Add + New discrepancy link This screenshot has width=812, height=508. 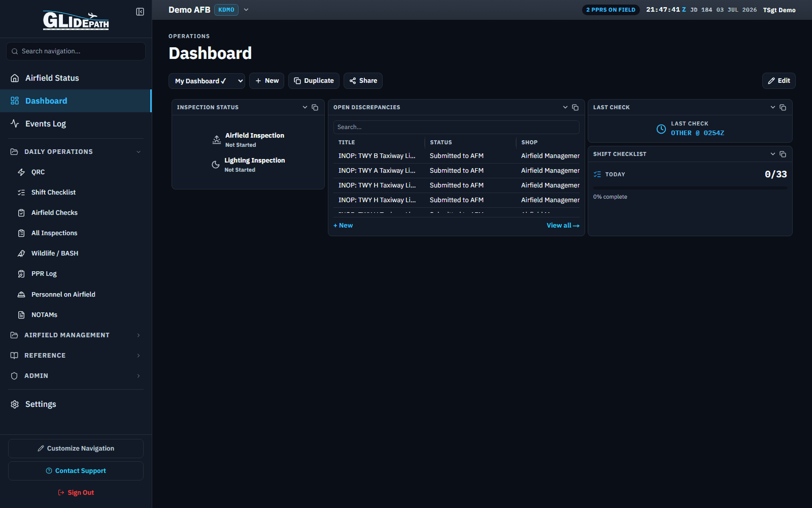tap(343, 226)
